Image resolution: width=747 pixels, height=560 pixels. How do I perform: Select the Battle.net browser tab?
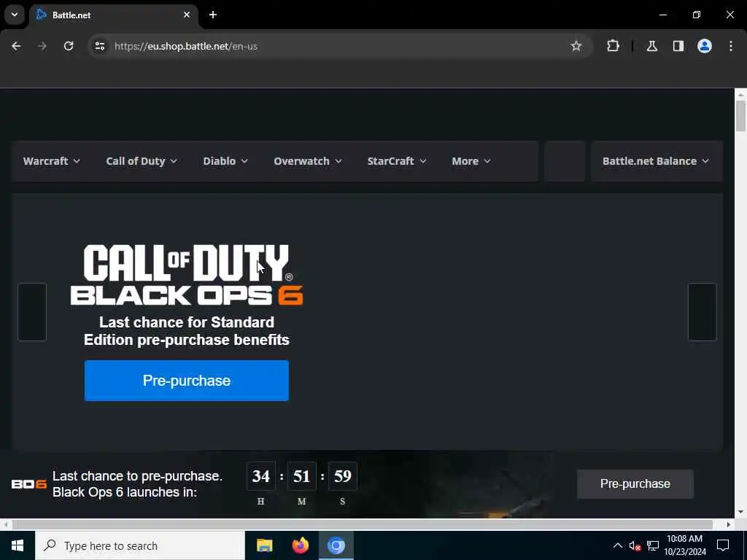(113, 15)
